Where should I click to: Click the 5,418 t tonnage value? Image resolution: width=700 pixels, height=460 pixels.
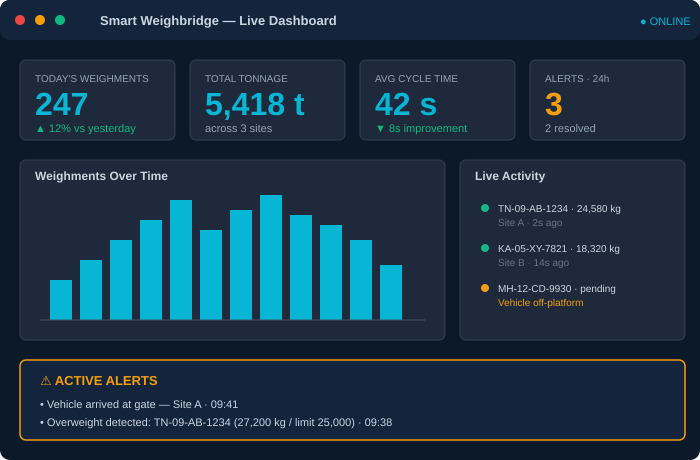point(254,104)
